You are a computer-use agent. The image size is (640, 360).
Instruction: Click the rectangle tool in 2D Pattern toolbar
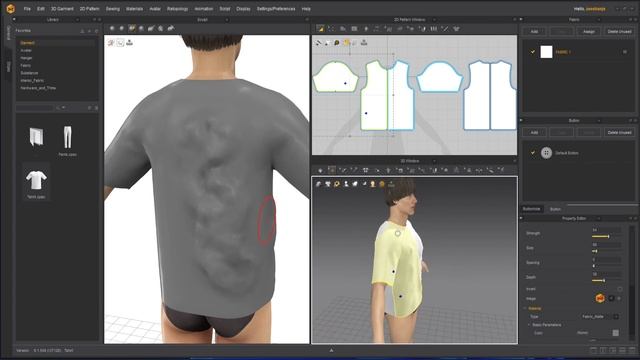click(354, 29)
